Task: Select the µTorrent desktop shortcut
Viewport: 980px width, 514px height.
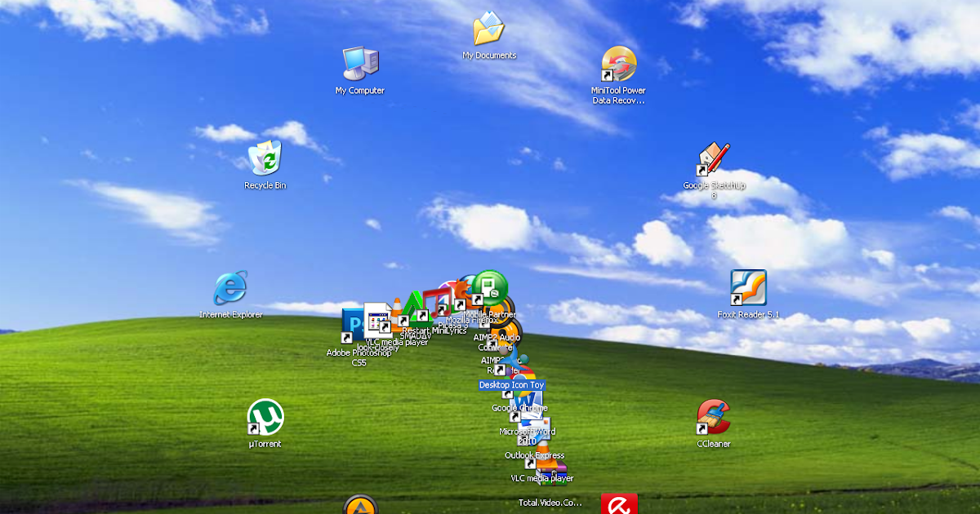Action: click(x=265, y=417)
